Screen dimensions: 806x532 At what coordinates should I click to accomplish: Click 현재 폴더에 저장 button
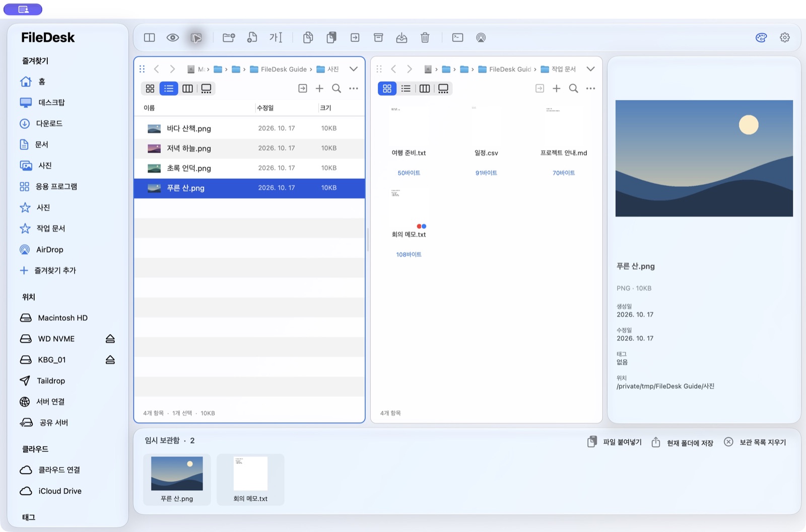[x=683, y=443]
